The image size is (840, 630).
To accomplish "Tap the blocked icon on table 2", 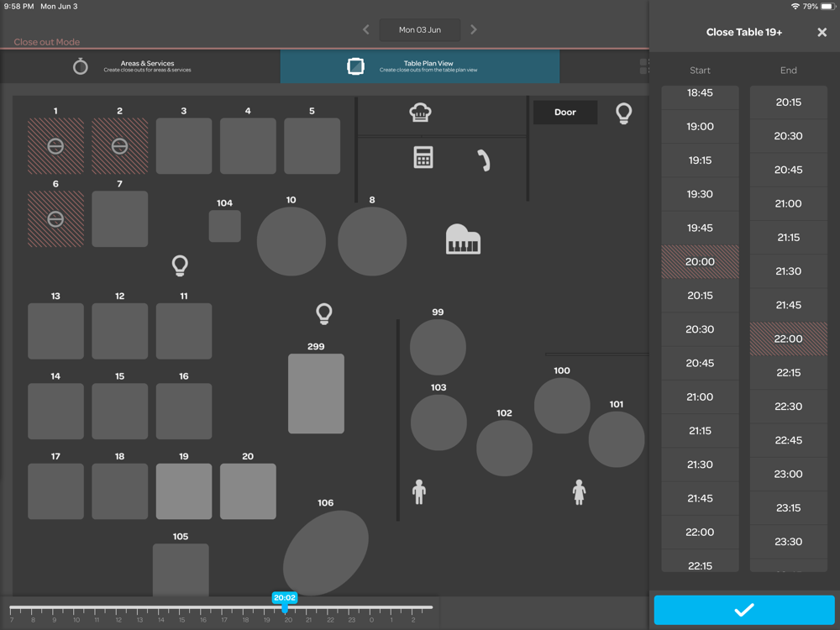I will tap(119, 146).
